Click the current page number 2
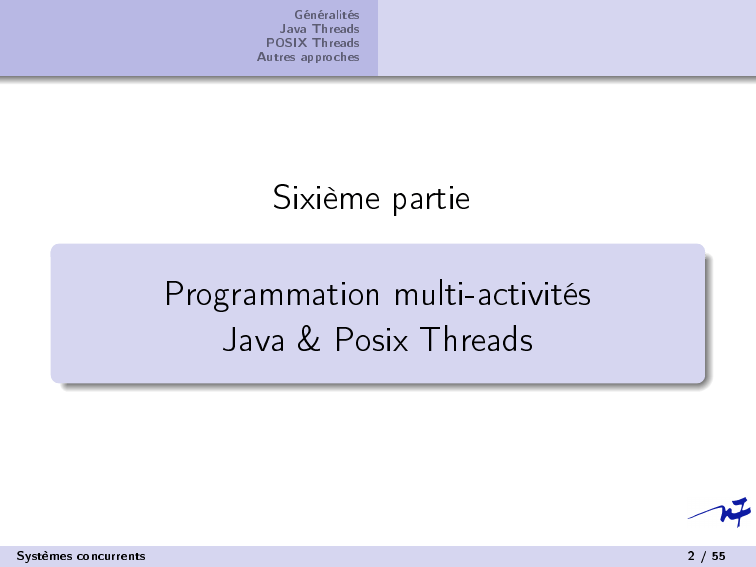This screenshot has height=567, width=756. (691, 555)
